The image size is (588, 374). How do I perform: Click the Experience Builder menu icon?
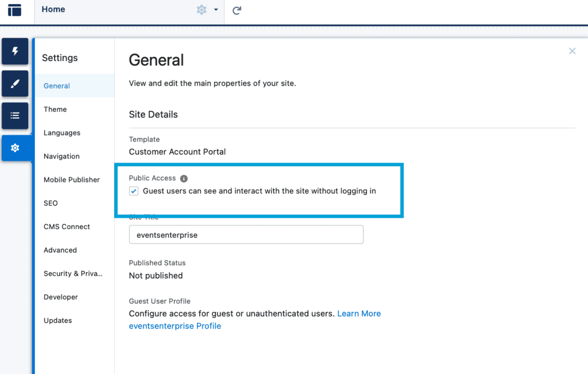[x=14, y=10]
